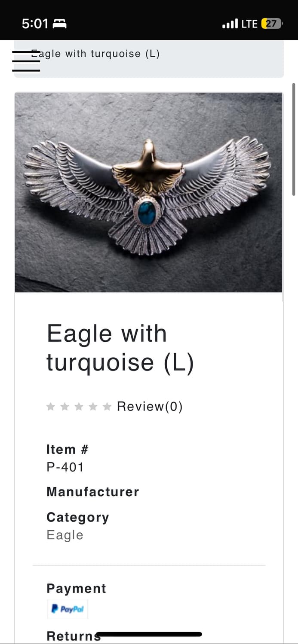Screen dimensions: 298x644
Task: Tap the battery indicator in status bar
Action: (271, 24)
